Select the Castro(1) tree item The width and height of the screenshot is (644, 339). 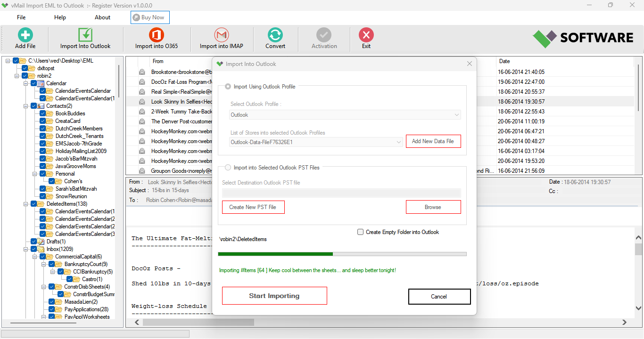[x=92, y=279]
